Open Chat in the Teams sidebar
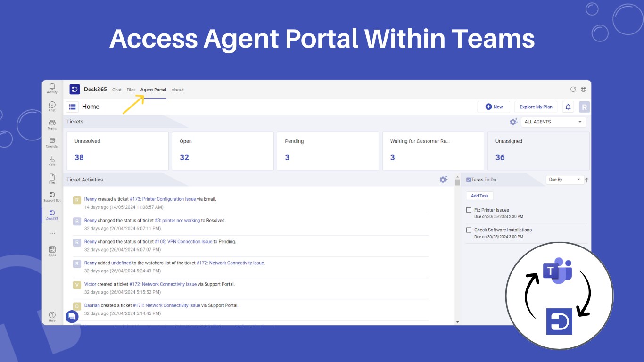Image resolution: width=644 pixels, height=362 pixels. (52, 107)
